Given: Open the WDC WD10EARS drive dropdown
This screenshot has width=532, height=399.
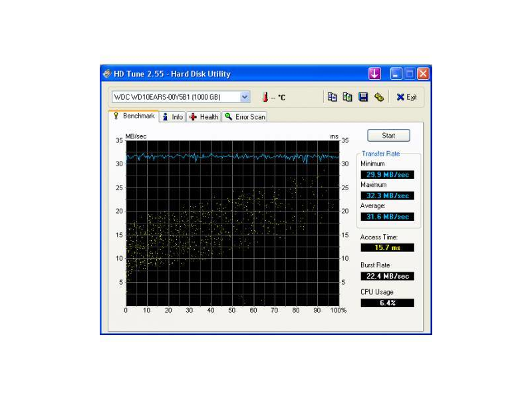Looking at the screenshot, I should click(245, 97).
